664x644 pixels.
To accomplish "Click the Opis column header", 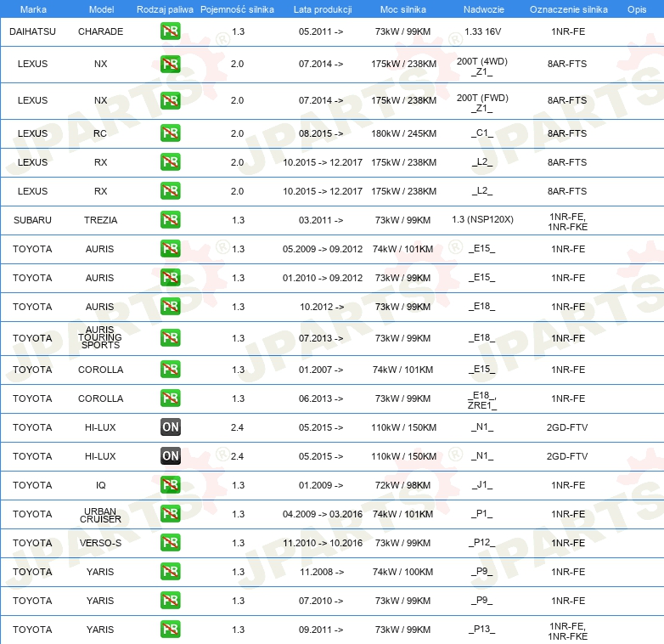I will (637, 9).
